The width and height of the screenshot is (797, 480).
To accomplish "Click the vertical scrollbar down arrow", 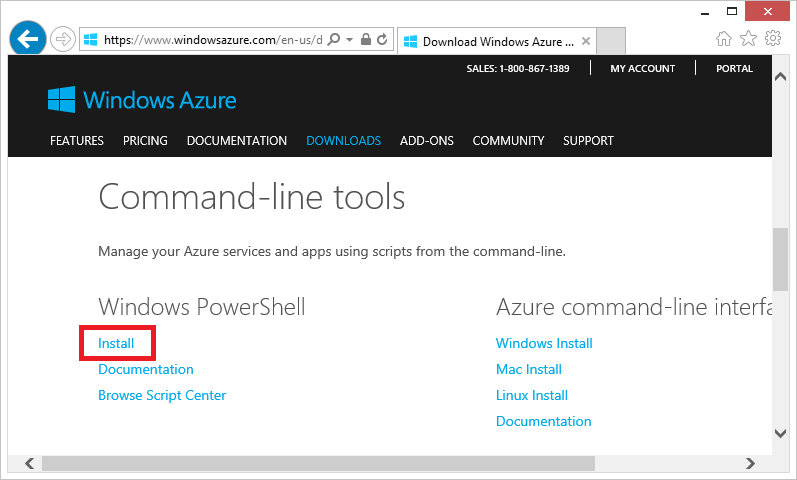I will coord(780,433).
